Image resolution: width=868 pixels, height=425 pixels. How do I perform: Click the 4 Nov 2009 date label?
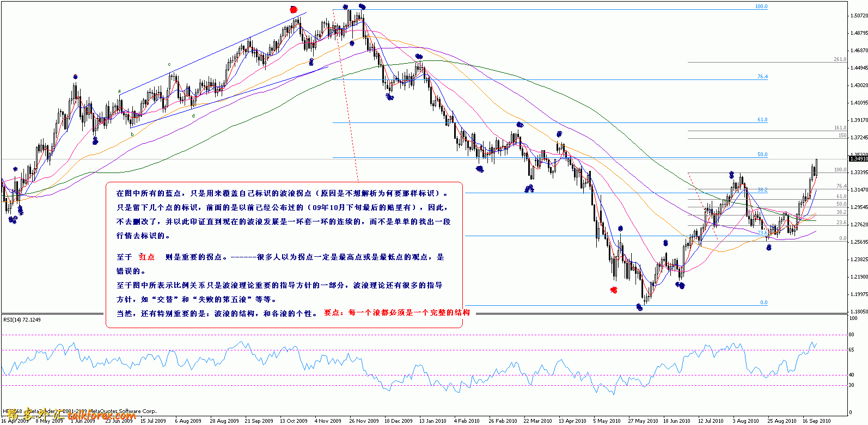click(328, 421)
